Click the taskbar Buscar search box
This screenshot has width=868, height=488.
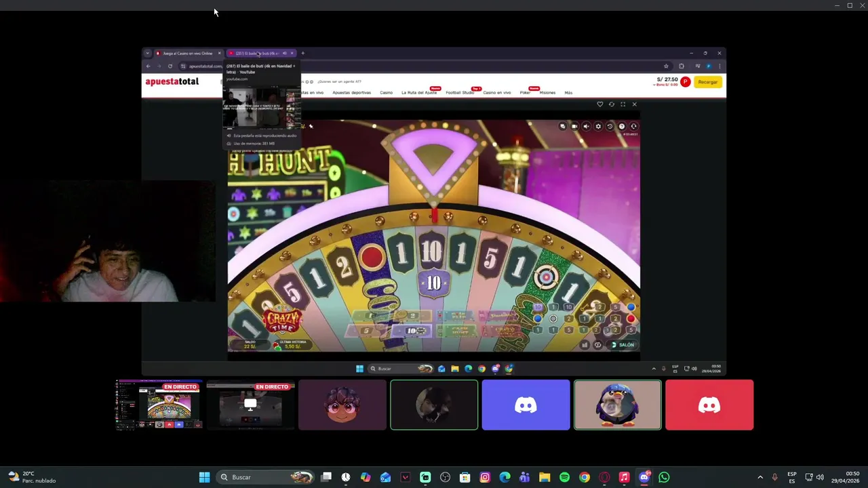pos(266,477)
